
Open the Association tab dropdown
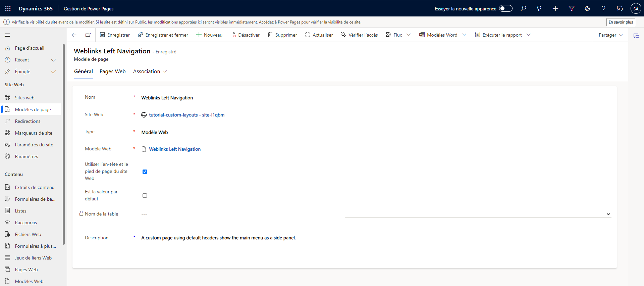click(150, 71)
